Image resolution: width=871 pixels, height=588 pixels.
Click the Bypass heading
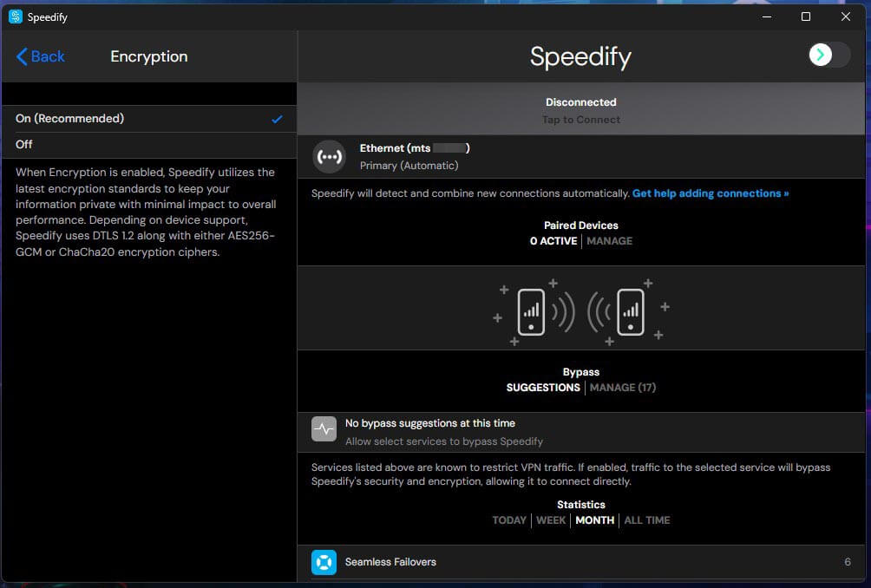pos(581,372)
